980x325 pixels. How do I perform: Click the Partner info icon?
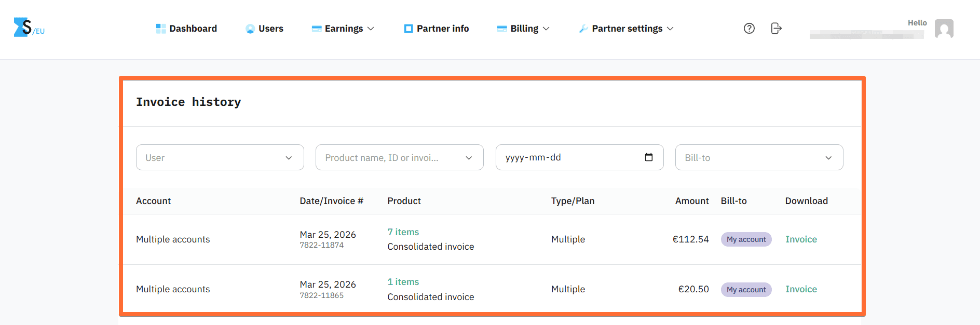(x=408, y=28)
